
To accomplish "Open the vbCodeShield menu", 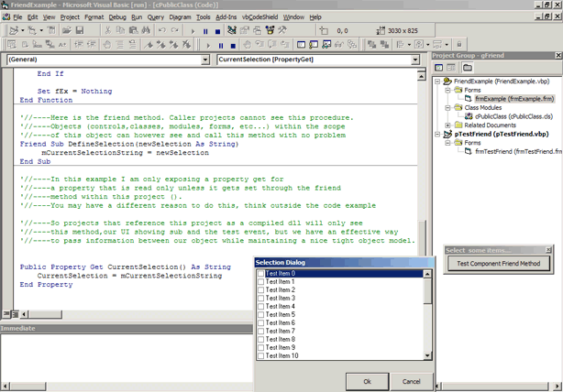I will [260, 16].
